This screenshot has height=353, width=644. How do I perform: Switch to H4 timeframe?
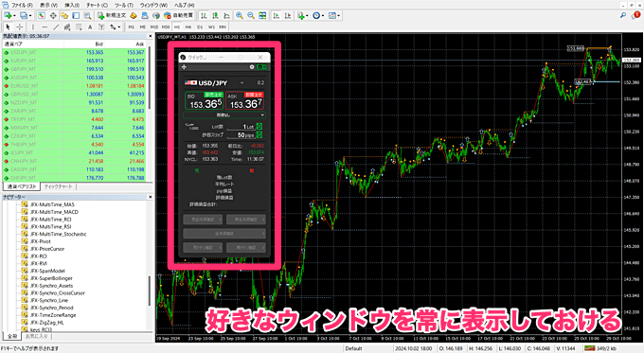pos(188,27)
